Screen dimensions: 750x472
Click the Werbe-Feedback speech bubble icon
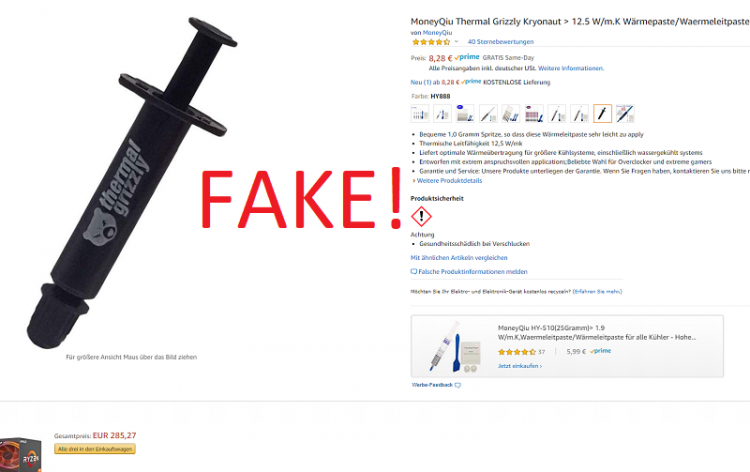(x=457, y=385)
